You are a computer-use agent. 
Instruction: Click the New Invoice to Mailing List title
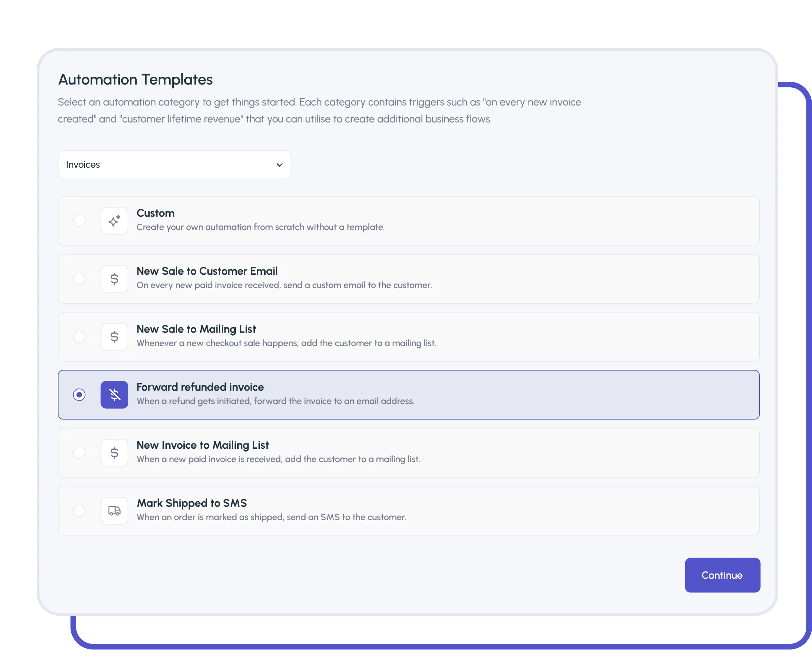pos(202,445)
